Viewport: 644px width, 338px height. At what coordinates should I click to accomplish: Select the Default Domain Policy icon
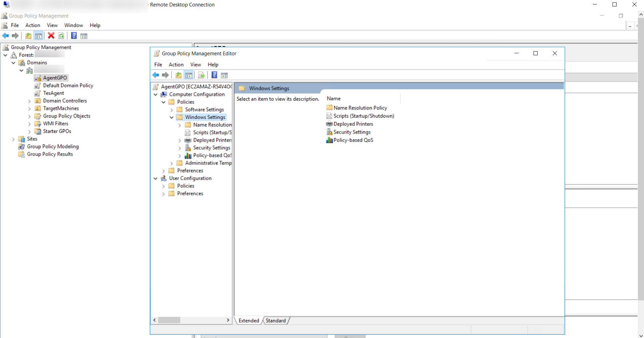pos(38,85)
